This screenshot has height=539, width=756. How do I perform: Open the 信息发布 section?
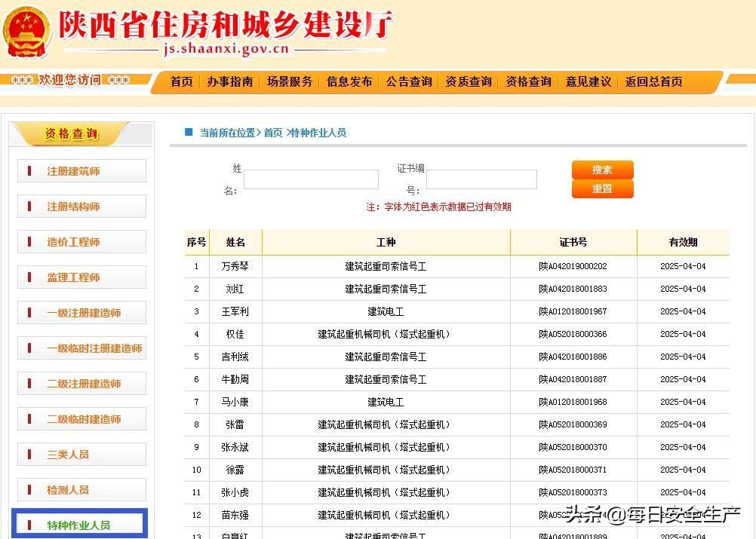349,81
